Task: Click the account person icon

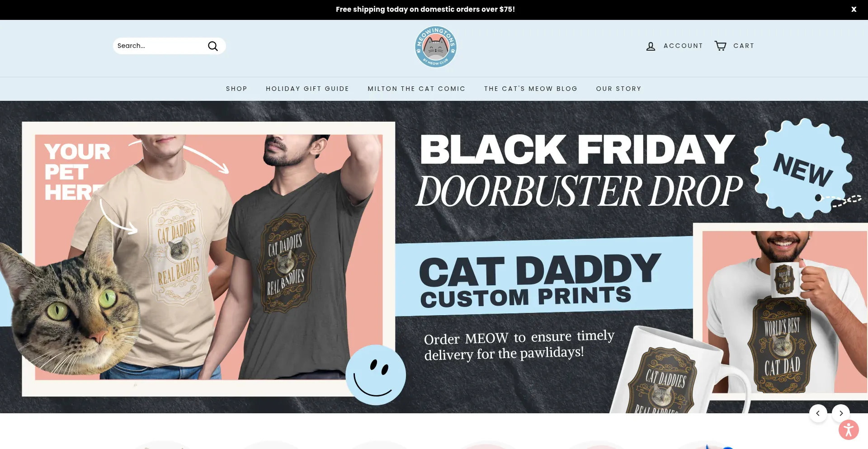Action: [651, 46]
